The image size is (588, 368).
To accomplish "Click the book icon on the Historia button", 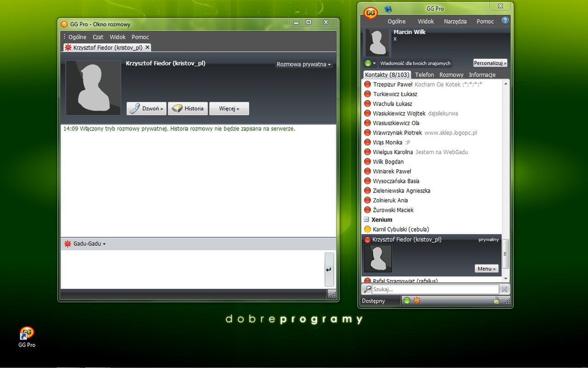I will [177, 109].
